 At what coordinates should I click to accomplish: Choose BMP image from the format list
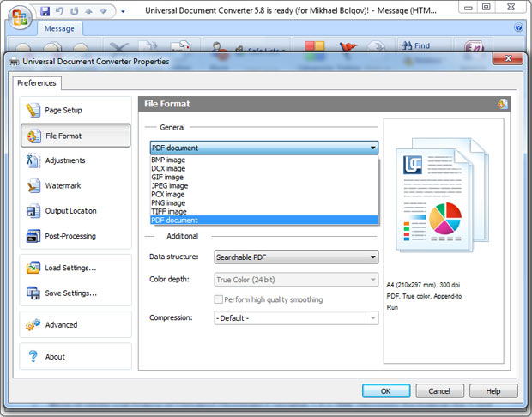coord(264,160)
